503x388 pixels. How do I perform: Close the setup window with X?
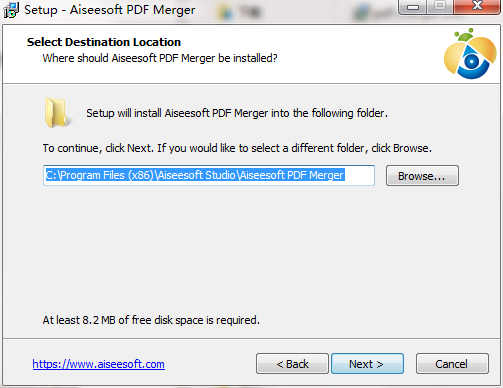[477, 6]
